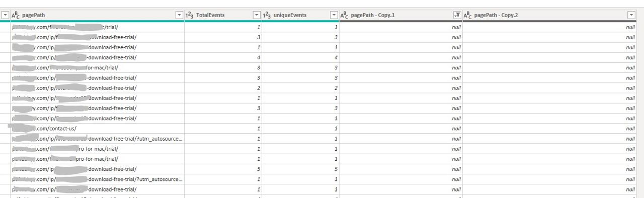Select the pagePath column header

97,16
